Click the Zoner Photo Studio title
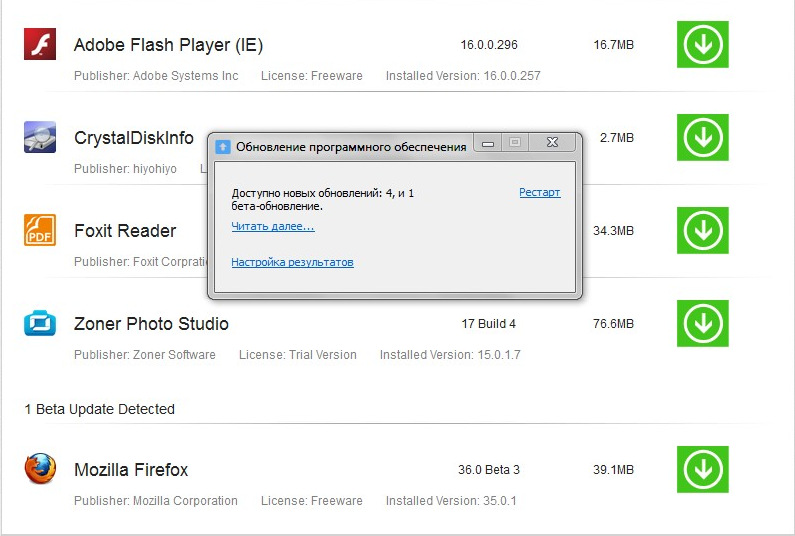This screenshot has height=536, width=795. pos(151,324)
